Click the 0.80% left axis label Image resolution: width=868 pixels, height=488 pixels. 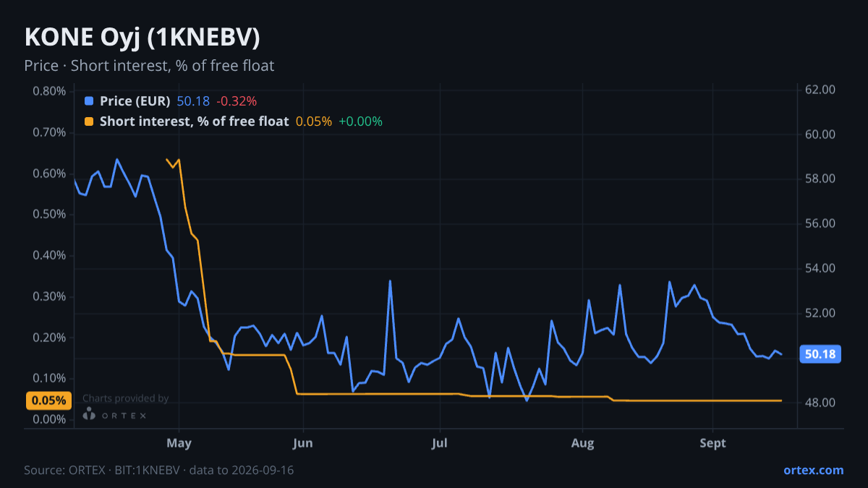point(49,92)
